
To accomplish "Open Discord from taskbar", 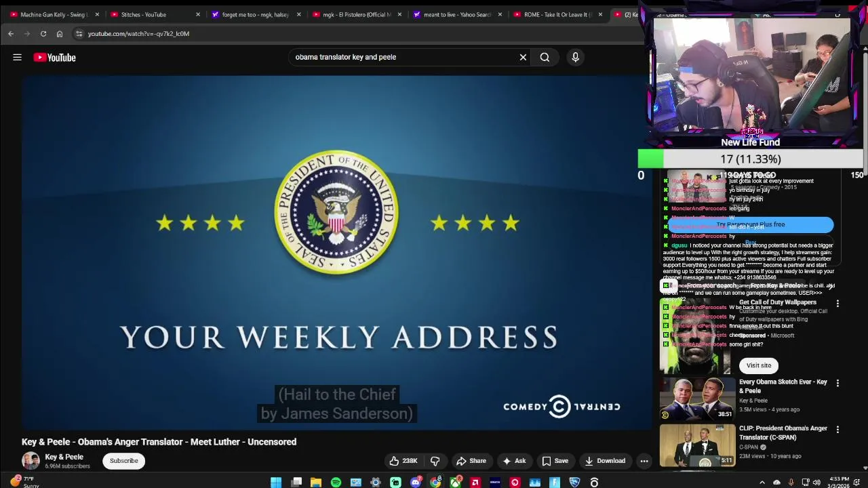I will point(416,483).
